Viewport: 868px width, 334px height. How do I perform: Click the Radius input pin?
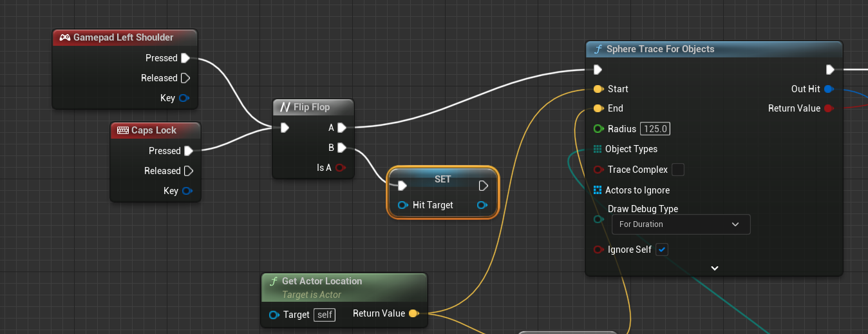(598, 129)
